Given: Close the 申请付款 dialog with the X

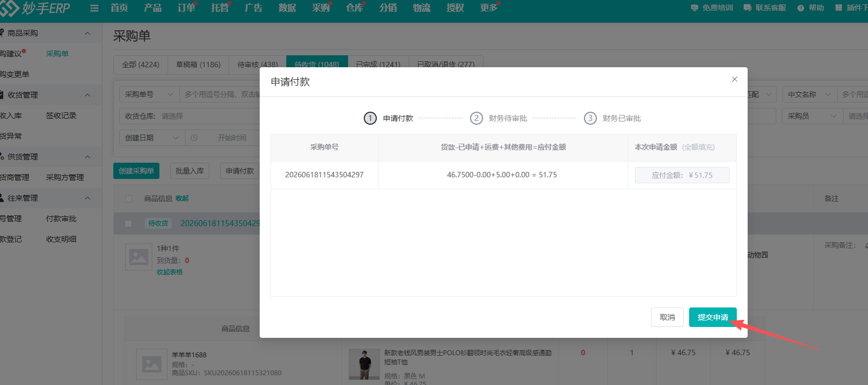Looking at the screenshot, I should click(735, 79).
